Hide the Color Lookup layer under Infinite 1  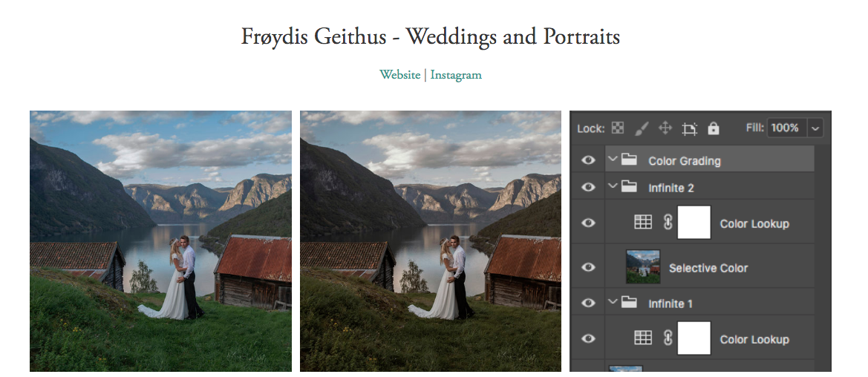coord(588,338)
